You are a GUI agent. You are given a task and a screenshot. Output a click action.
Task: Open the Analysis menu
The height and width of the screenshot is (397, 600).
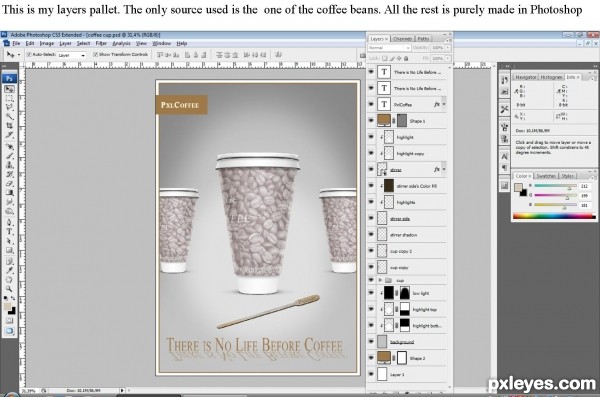[x=121, y=43]
